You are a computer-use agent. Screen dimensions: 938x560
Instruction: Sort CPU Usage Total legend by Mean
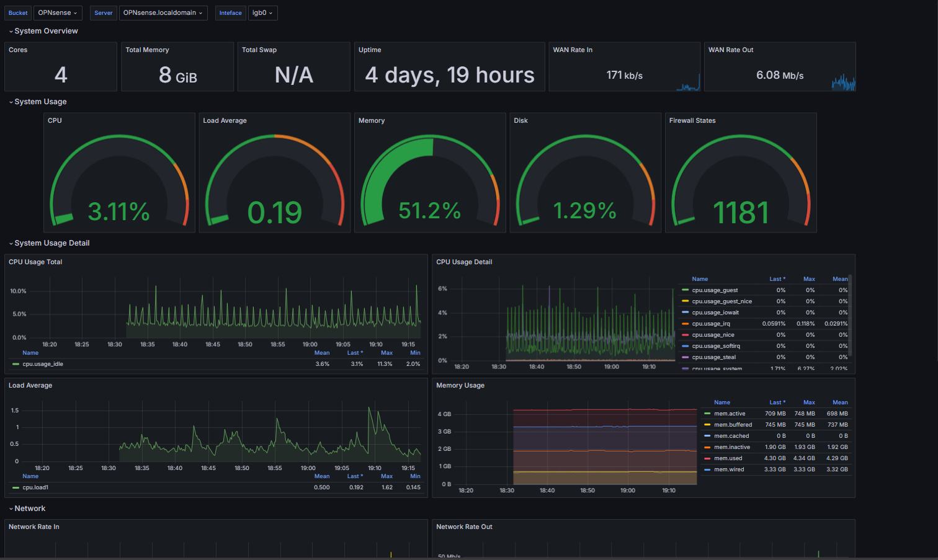322,353
